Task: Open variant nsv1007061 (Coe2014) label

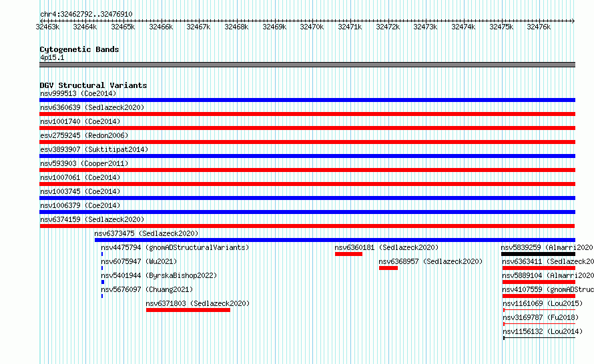Action: (x=80, y=177)
